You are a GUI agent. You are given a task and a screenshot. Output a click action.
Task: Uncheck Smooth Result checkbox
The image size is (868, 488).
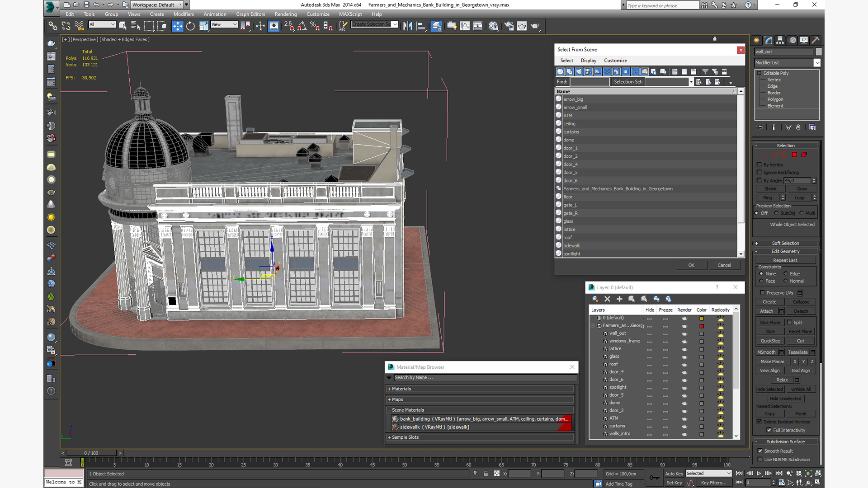[760, 451]
